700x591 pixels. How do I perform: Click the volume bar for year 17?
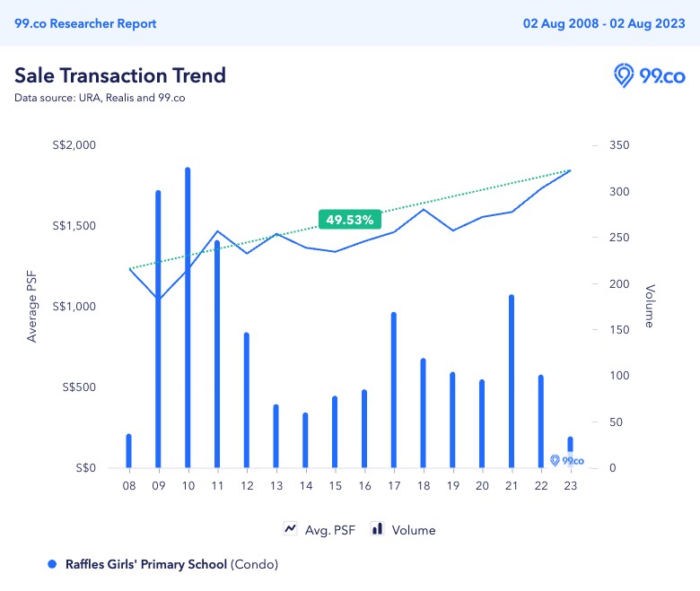[393, 390]
